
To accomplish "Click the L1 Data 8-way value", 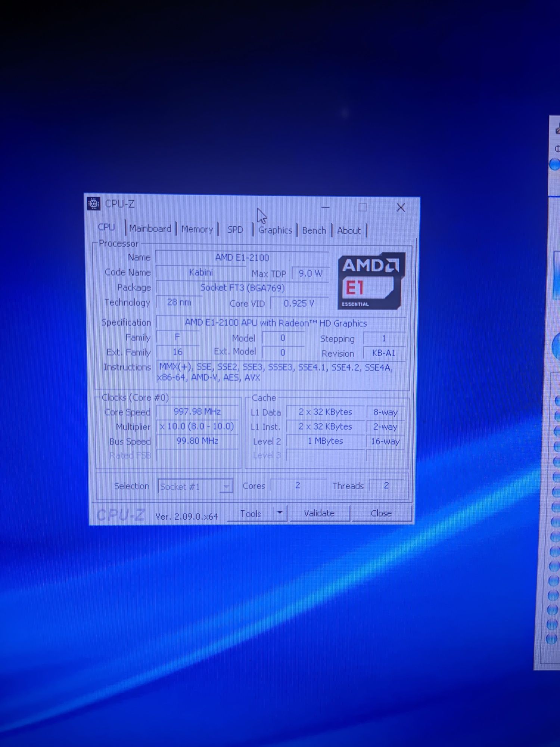I will 386,412.
